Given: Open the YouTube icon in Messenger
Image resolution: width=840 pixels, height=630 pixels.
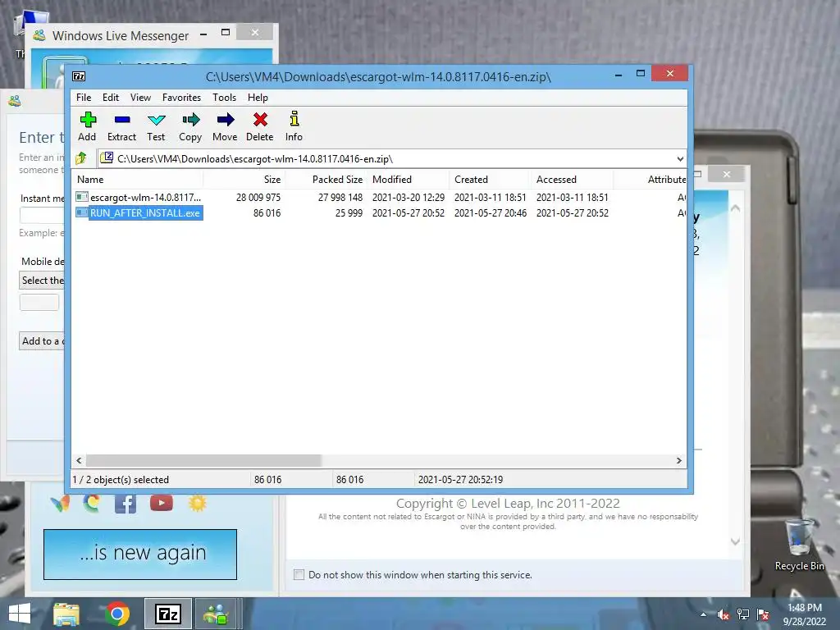Looking at the screenshot, I should [162, 503].
